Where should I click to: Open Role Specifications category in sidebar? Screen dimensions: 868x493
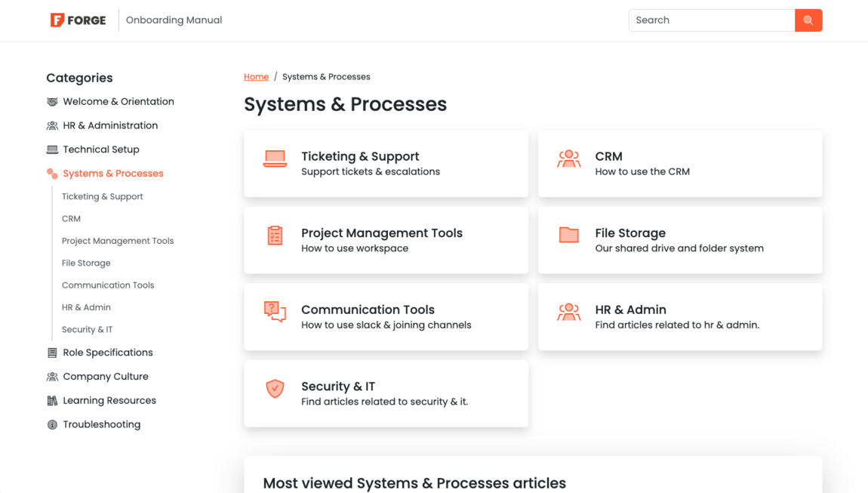tap(108, 353)
